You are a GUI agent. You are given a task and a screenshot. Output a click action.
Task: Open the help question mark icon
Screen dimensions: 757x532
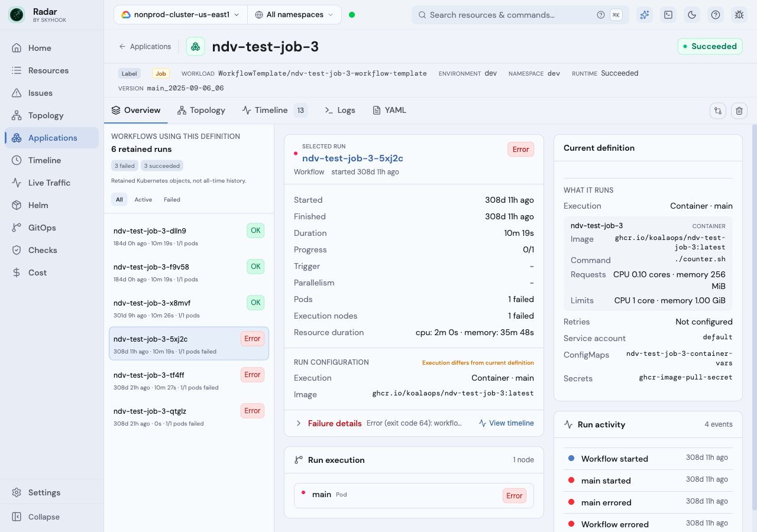(716, 15)
